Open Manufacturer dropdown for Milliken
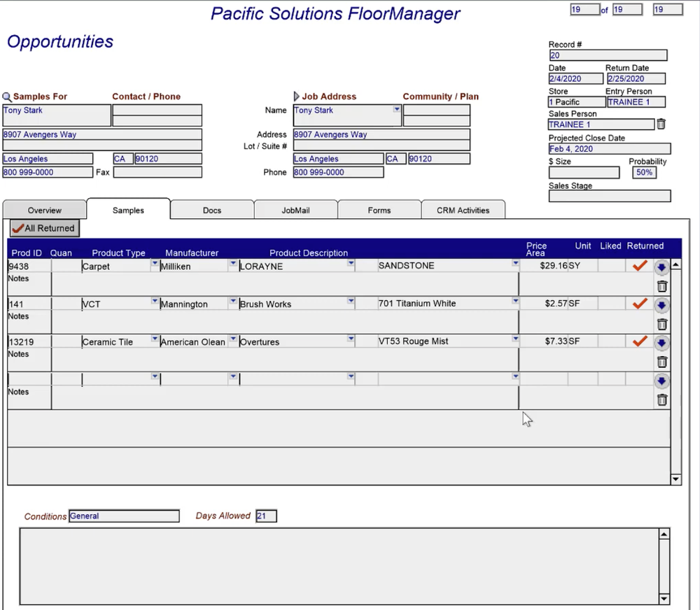This screenshot has width=700, height=610. coord(233,264)
